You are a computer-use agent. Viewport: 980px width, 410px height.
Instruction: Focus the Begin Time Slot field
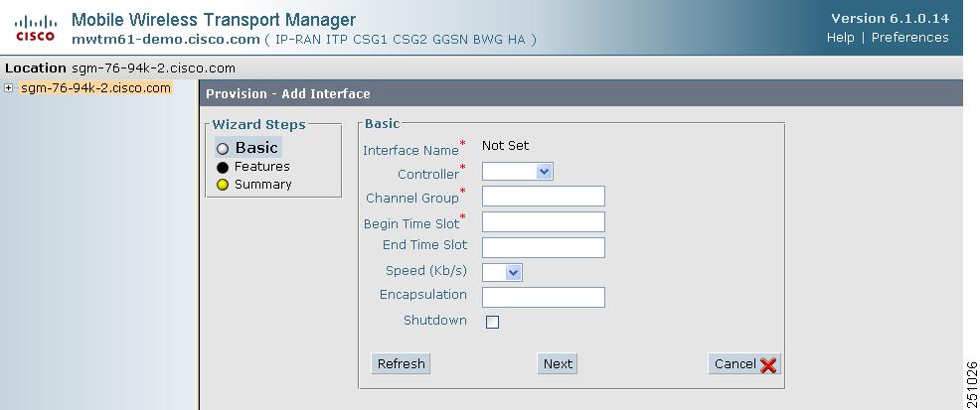tap(543, 221)
